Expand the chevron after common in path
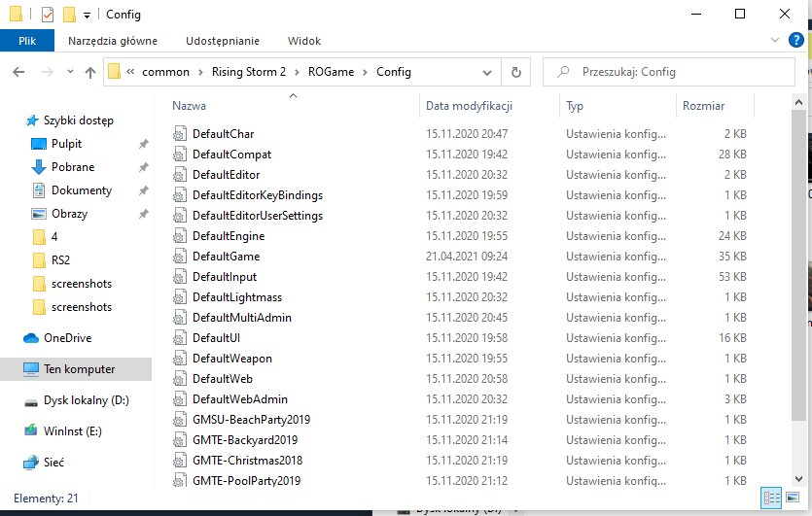Image resolution: width=812 pixels, height=516 pixels. pyautogui.click(x=200, y=73)
